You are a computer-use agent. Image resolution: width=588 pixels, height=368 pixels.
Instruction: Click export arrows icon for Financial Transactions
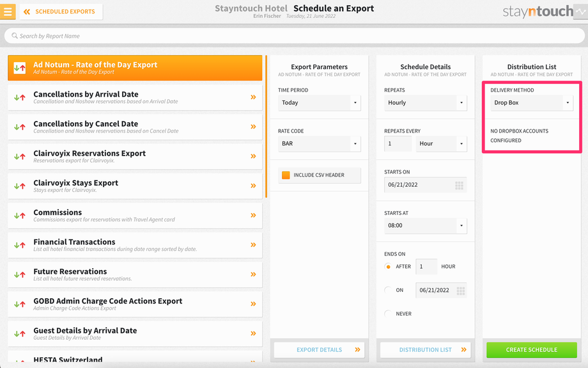[20, 245]
